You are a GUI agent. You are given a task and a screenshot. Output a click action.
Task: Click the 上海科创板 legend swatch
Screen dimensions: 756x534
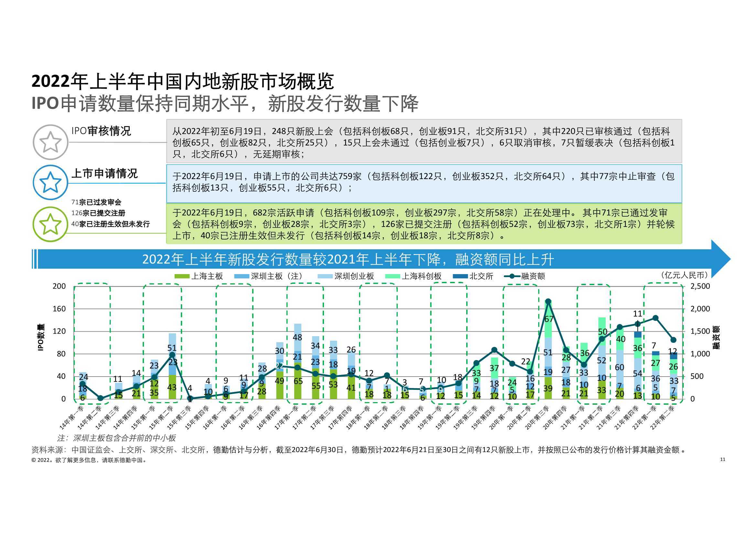[x=393, y=276]
